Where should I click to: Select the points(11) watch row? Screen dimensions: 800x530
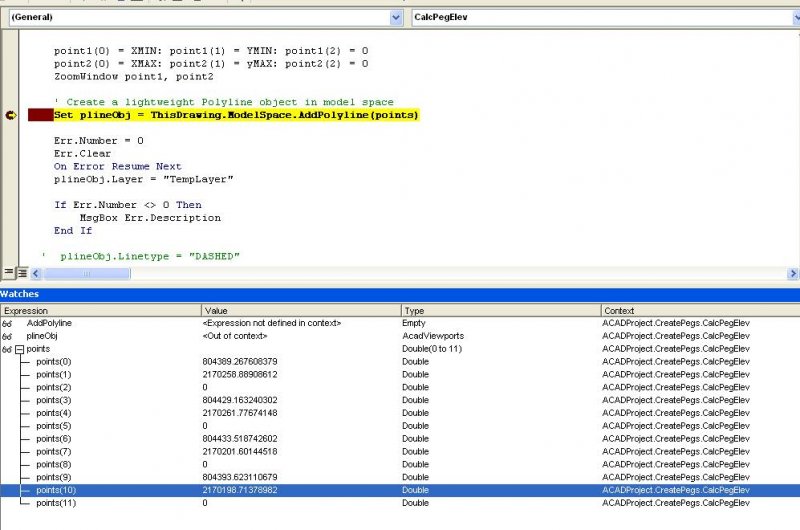[x=55, y=503]
